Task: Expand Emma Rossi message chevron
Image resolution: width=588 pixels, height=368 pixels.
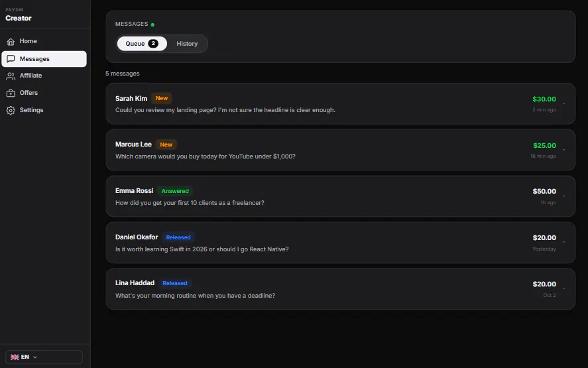Action: pos(563,196)
